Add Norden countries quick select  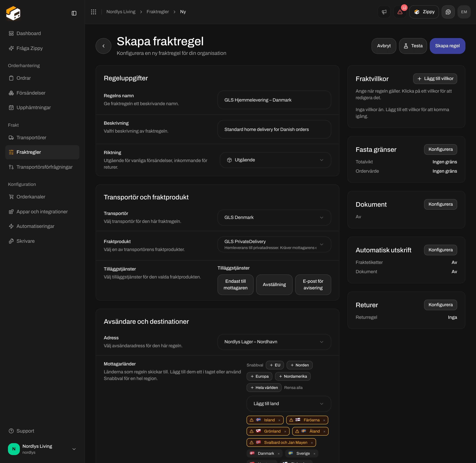299,365
